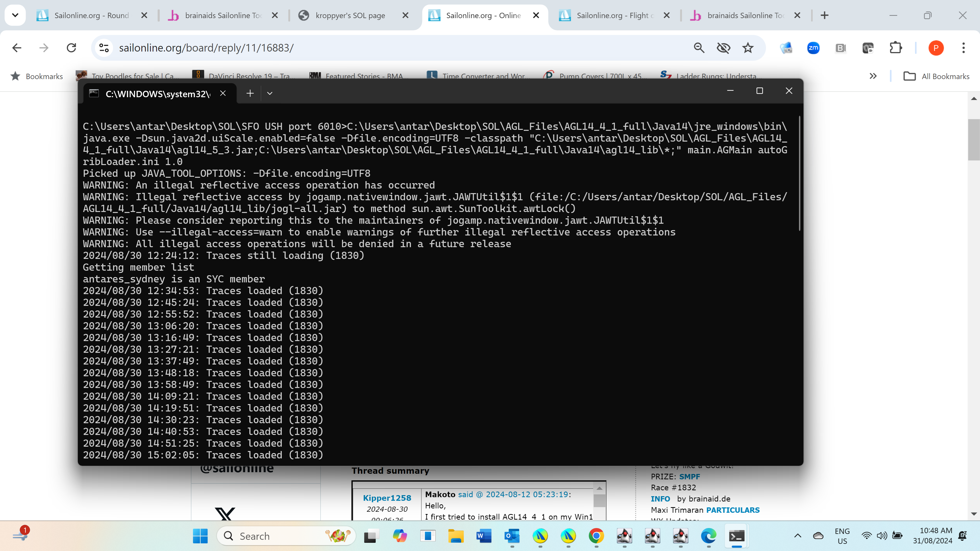This screenshot has width=980, height=551.
Task: Open the Windows Start menu
Action: pyautogui.click(x=201, y=536)
